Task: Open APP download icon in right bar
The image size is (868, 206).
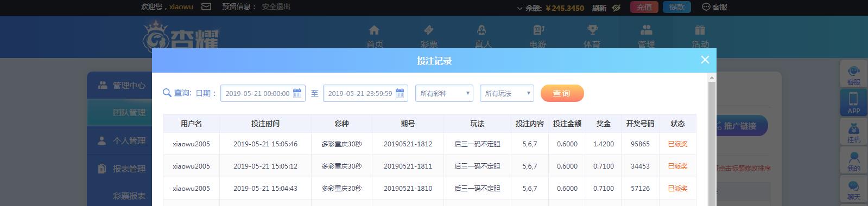Action: [854, 102]
